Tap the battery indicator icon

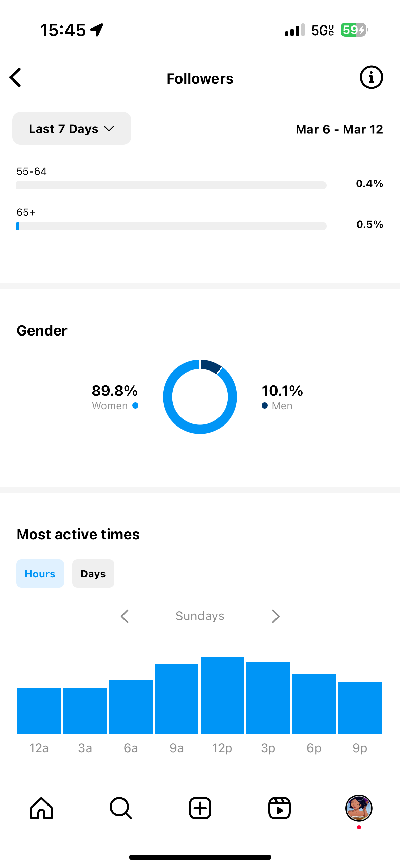tap(354, 30)
